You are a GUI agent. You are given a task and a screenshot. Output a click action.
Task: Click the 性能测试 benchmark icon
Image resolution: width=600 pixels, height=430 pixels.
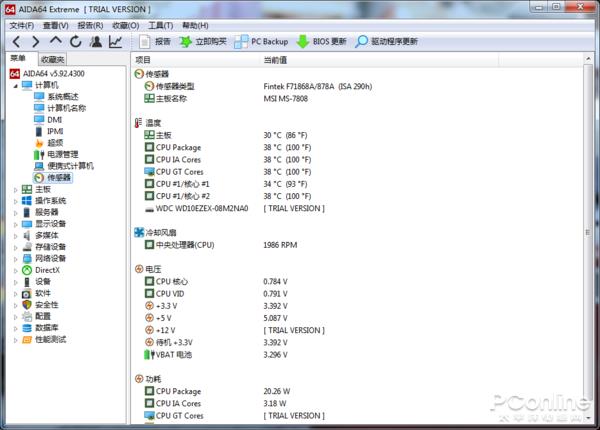27,339
